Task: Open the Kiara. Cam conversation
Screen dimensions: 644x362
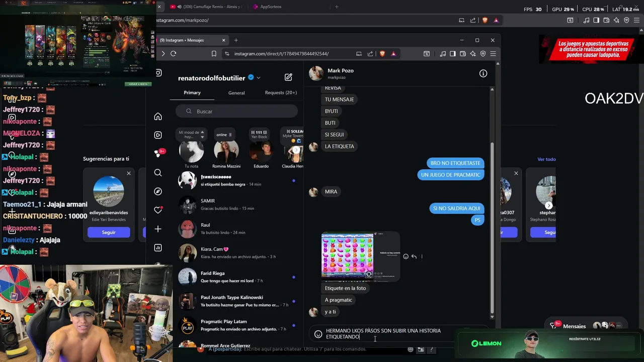Action: click(236, 253)
